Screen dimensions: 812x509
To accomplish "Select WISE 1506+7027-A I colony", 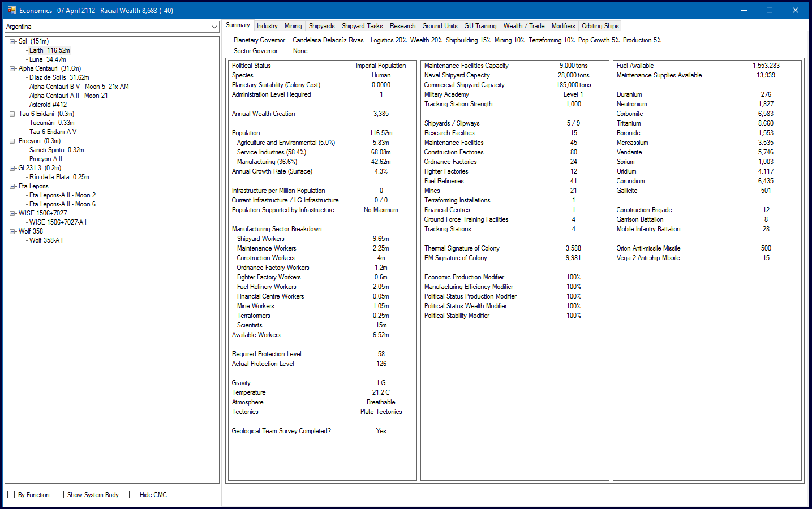I will (x=58, y=222).
